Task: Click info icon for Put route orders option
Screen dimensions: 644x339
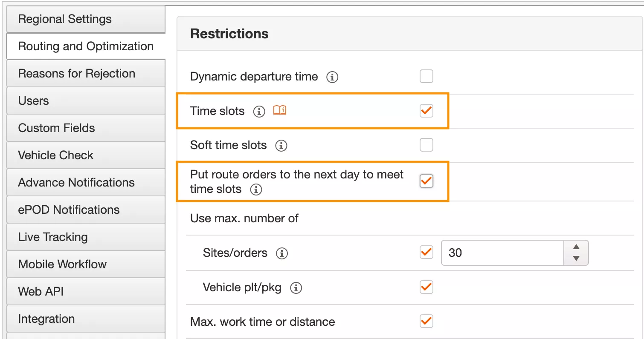Action: [256, 190]
